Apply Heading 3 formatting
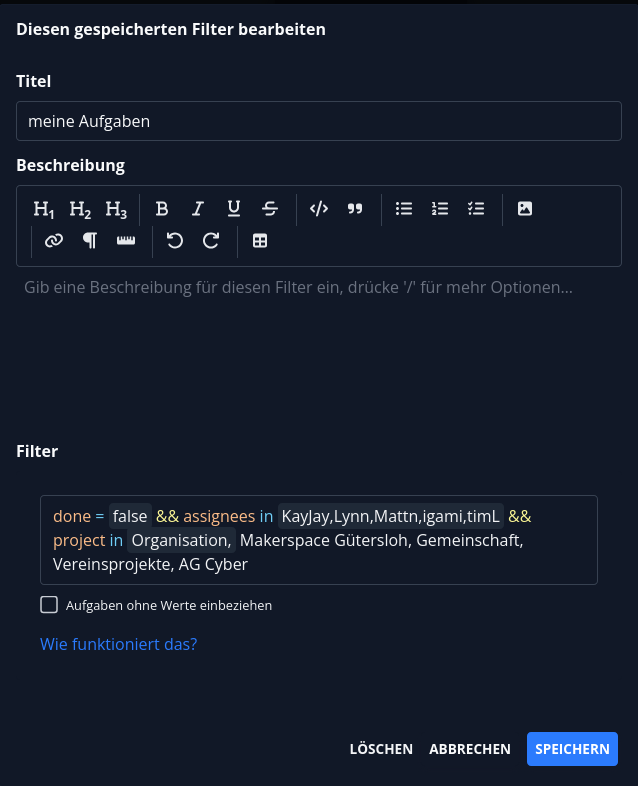 (x=116, y=209)
